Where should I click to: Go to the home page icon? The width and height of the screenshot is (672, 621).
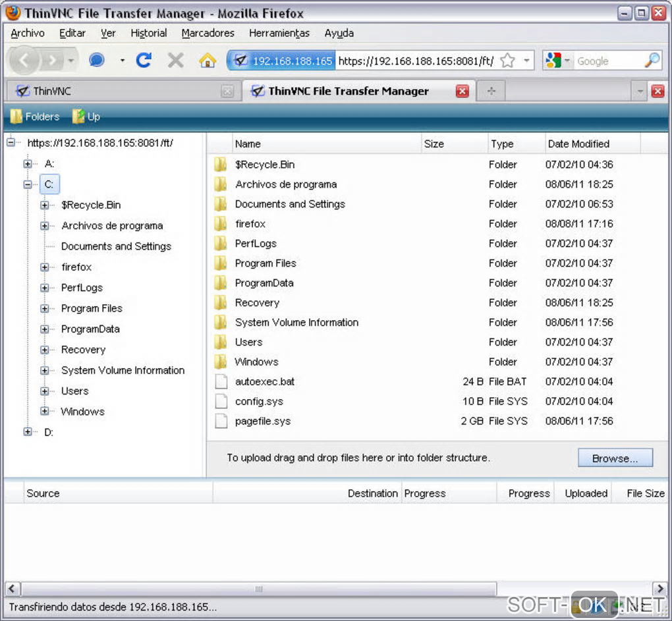(x=208, y=61)
